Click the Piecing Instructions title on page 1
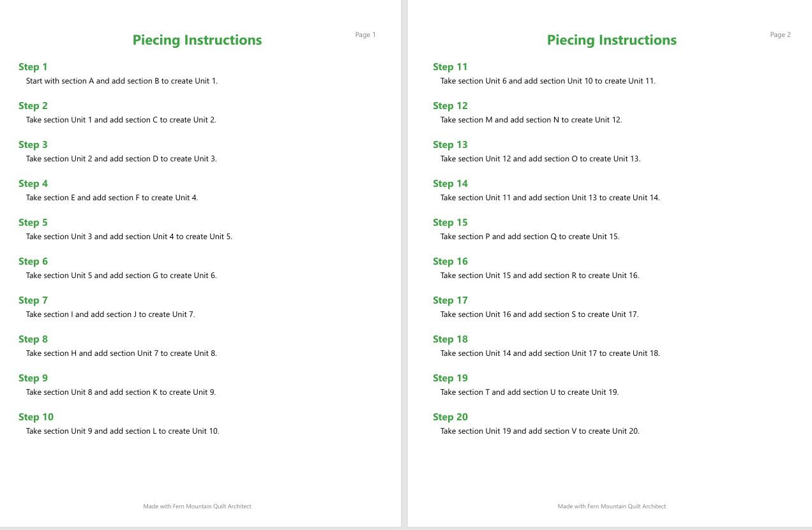 pyautogui.click(x=197, y=40)
